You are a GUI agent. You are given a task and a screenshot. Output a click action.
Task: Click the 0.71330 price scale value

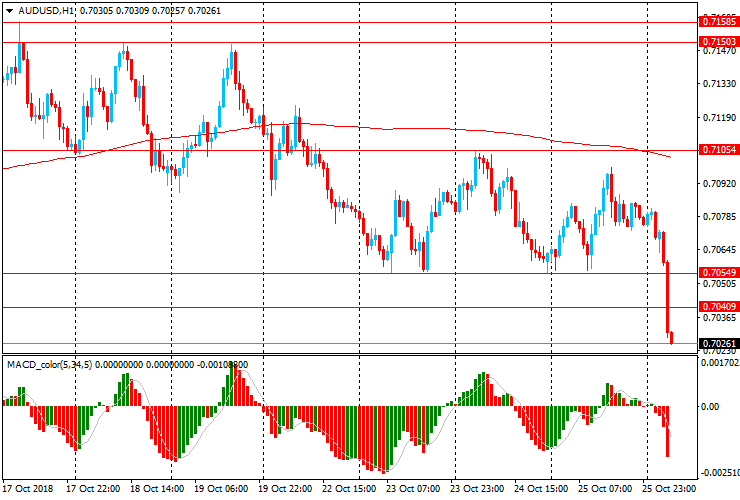click(720, 84)
